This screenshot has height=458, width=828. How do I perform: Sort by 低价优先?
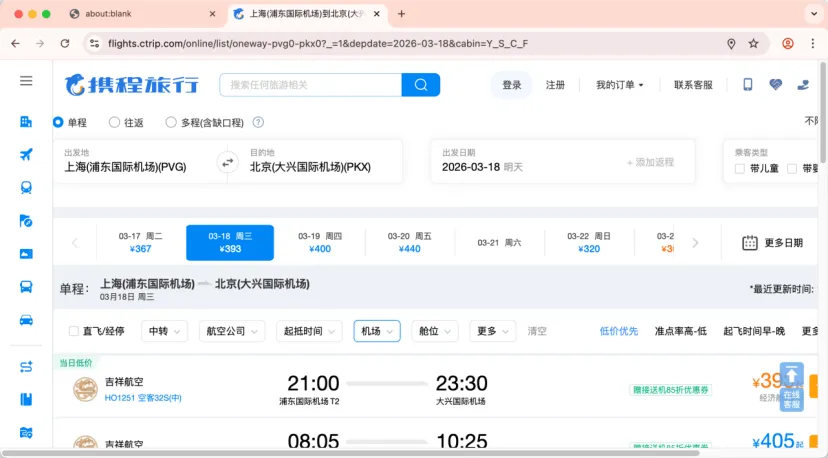pos(619,331)
